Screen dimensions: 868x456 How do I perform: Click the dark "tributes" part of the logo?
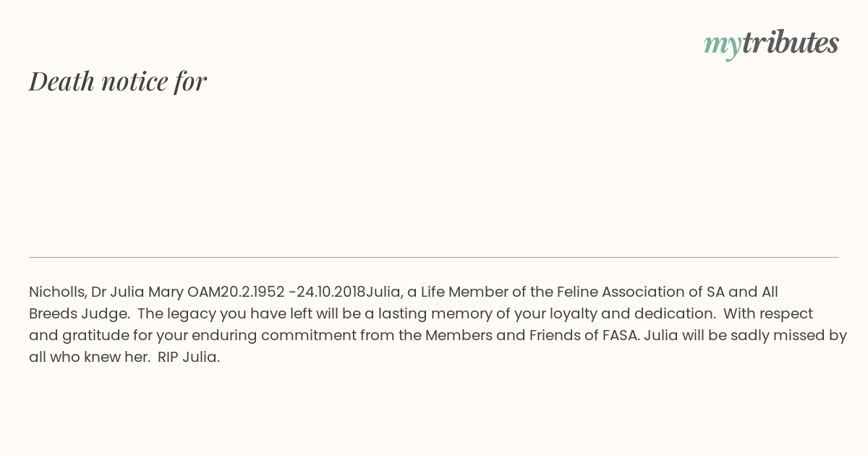790,43
